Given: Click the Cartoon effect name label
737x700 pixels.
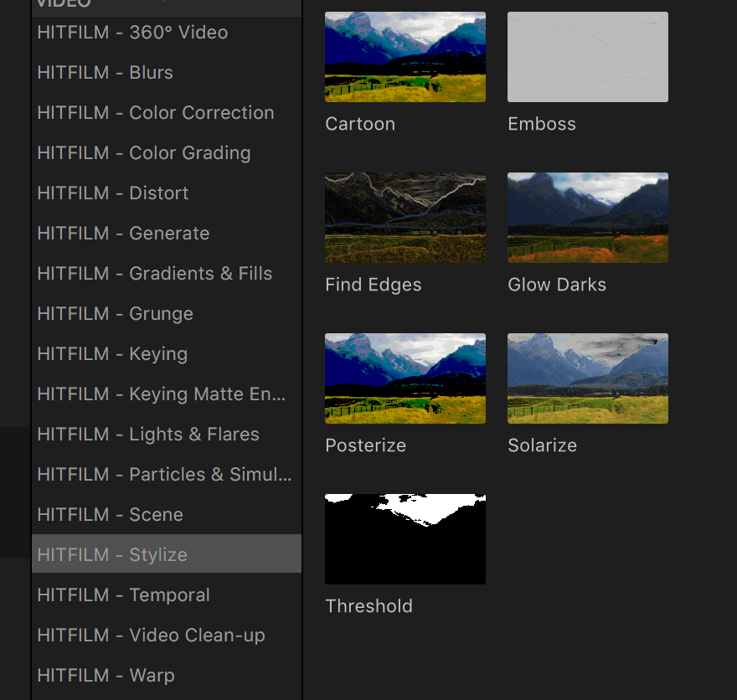Looking at the screenshot, I should point(360,124).
